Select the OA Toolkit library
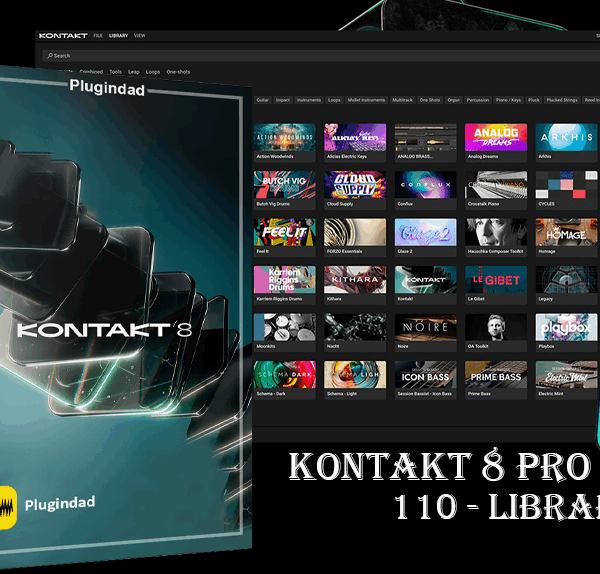The image size is (600, 574). tap(496, 332)
